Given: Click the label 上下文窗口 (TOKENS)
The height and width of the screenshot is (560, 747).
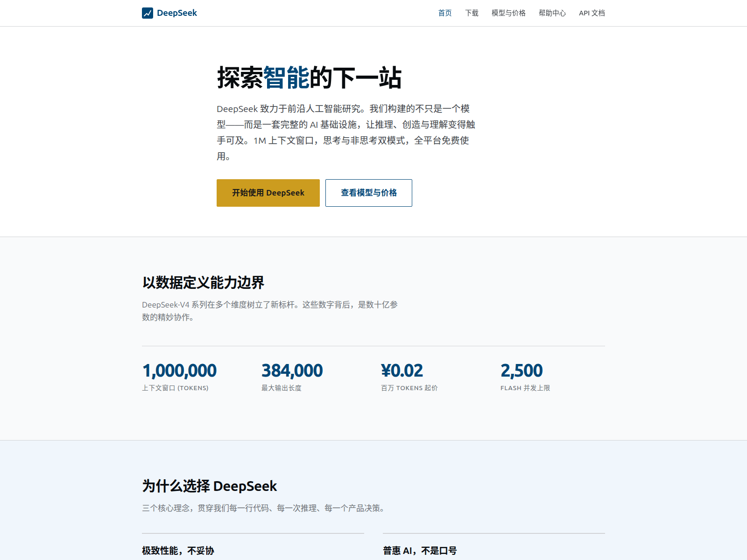Looking at the screenshot, I should (x=175, y=388).
